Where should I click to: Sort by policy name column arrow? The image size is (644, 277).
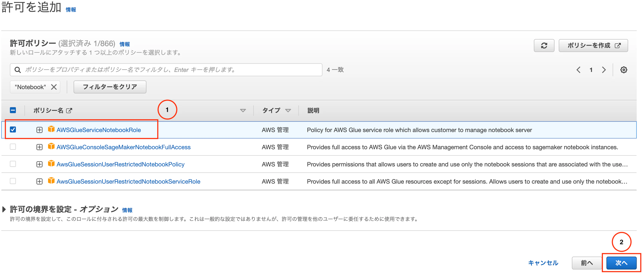243,111
